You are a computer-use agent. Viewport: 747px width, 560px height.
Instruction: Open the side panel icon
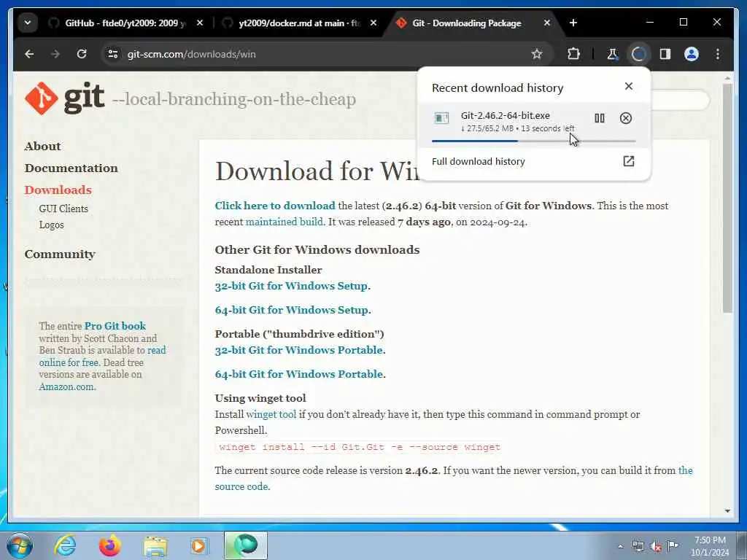pyautogui.click(x=665, y=54)
